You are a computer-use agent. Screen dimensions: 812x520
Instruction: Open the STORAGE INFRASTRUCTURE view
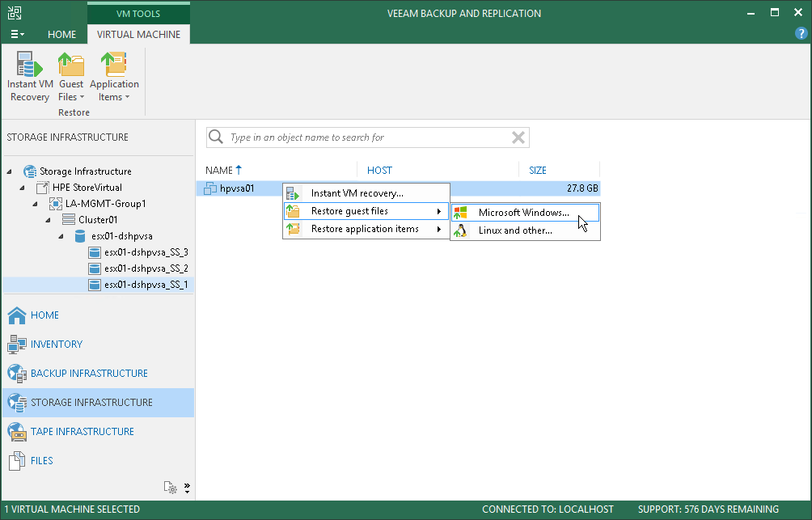tap(99, 403)
